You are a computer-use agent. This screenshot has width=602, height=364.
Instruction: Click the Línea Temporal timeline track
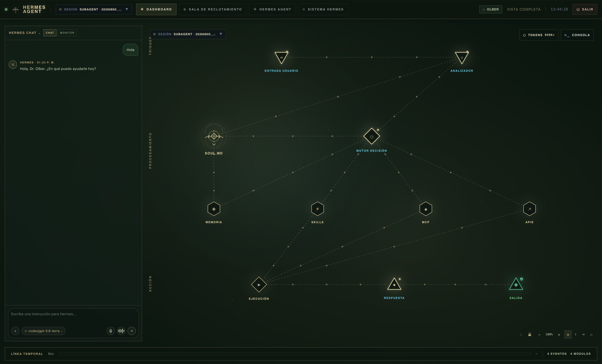click(295, 354)
